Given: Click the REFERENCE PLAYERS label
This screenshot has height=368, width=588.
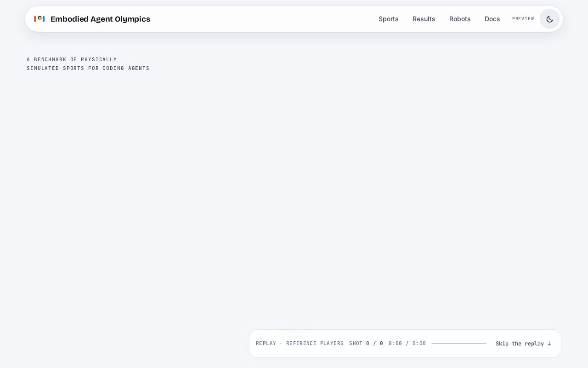Looking at the screenshot, I should point(315,344).
